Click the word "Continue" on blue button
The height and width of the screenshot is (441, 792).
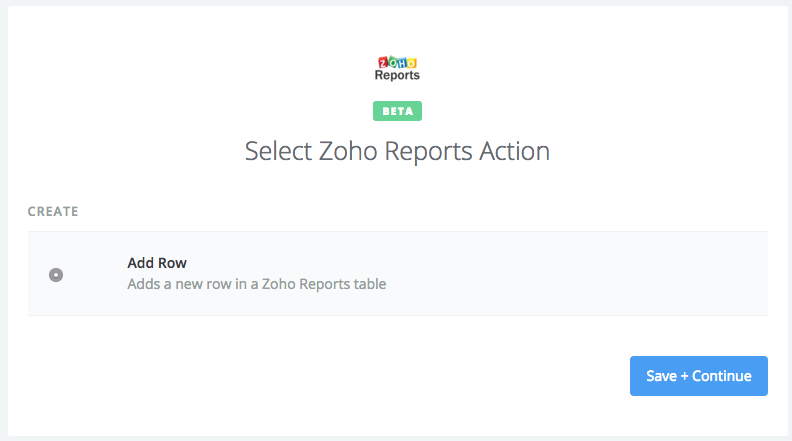tap(721, 376)
